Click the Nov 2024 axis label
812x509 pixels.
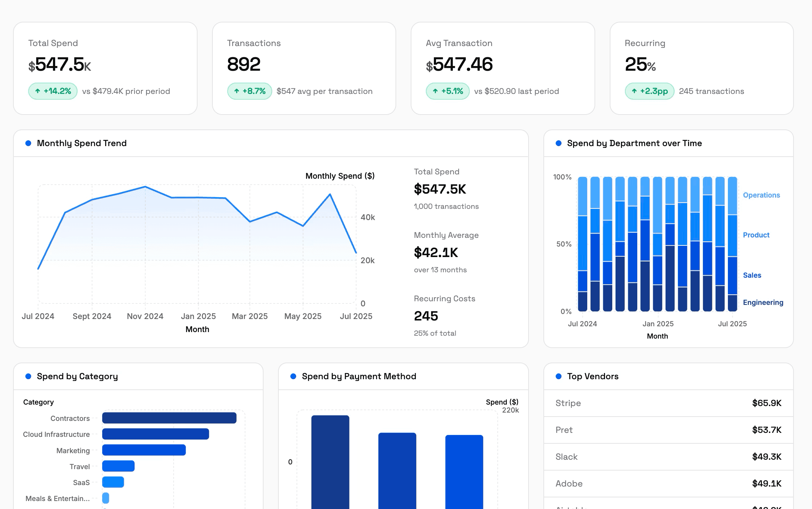(145, 316)
